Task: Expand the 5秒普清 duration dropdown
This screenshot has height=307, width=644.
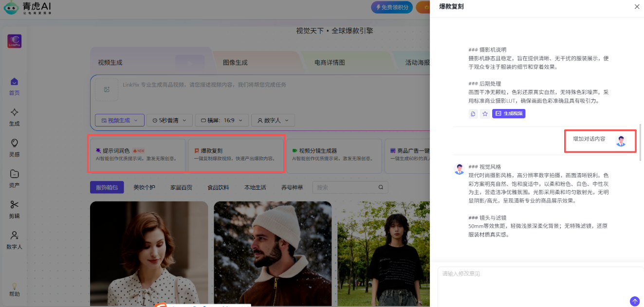Action: 168,120
